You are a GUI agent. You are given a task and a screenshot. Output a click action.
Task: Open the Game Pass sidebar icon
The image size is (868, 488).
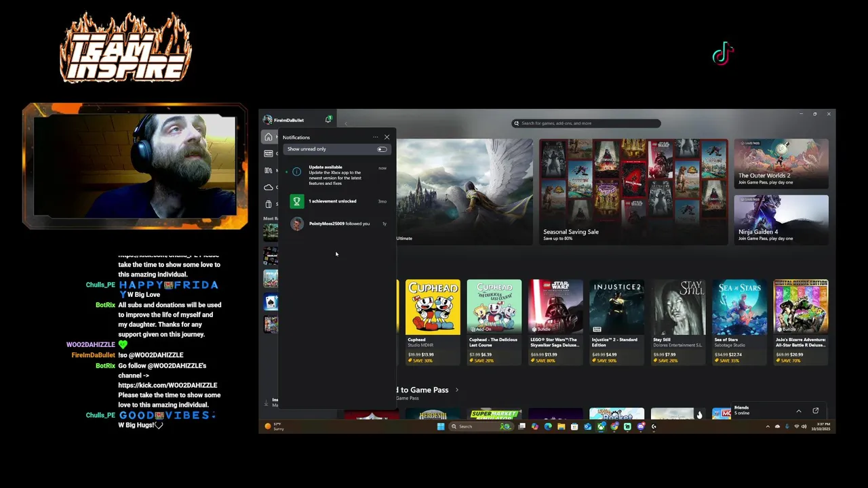(x=269, y=154)
